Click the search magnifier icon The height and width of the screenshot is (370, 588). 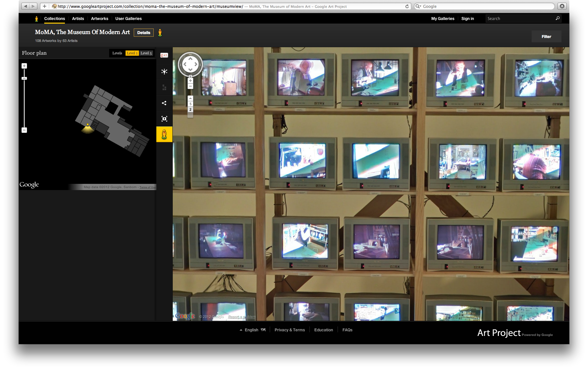pos(557,18)
